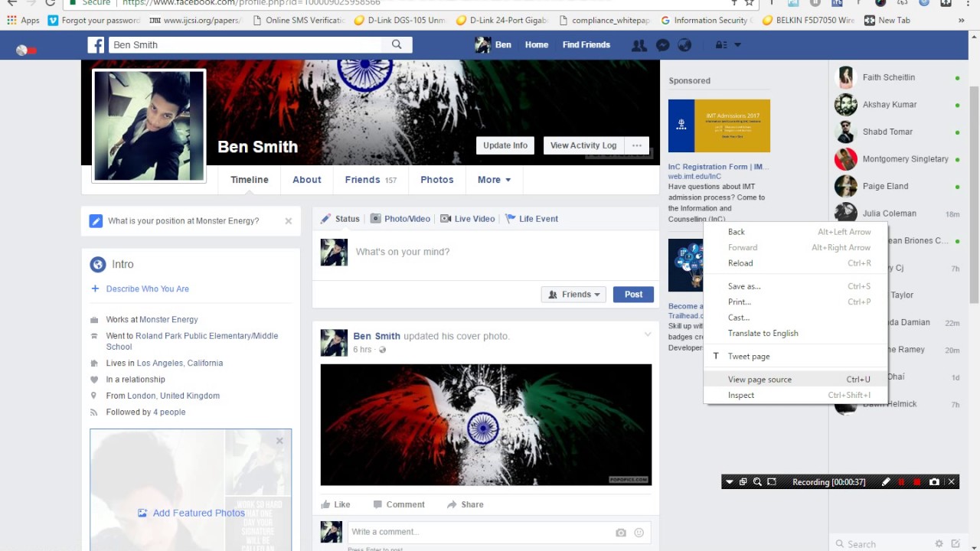
Task: Open Monster Energy workplace link
Action: [x=168, y=320]
